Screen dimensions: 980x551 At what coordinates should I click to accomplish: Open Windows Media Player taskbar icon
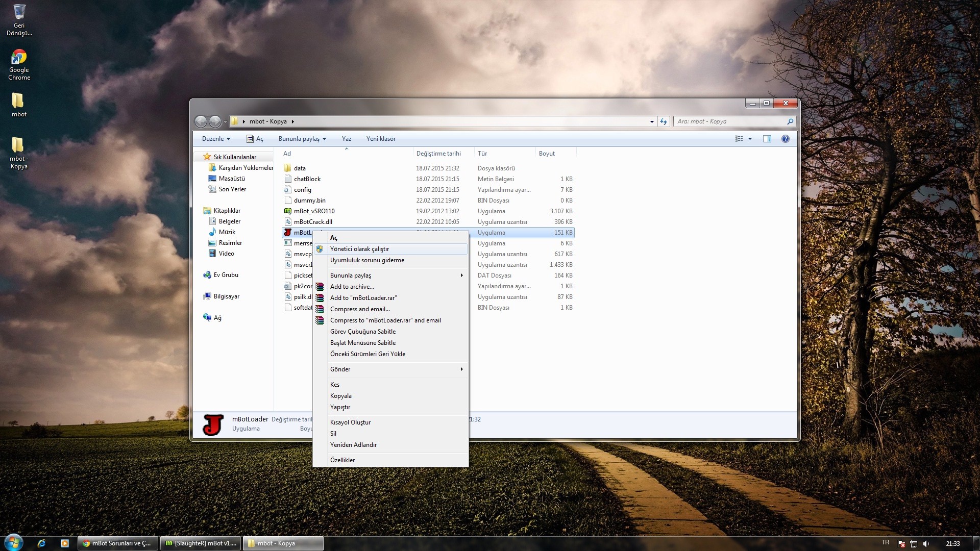click(65, 543)
